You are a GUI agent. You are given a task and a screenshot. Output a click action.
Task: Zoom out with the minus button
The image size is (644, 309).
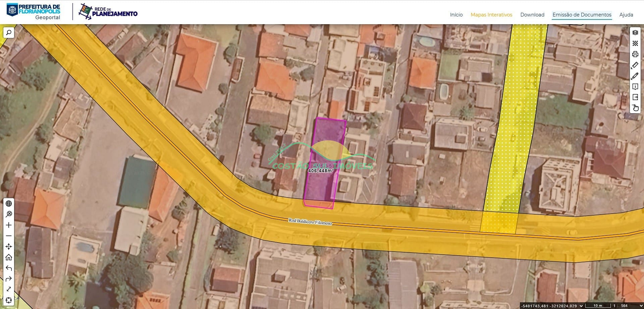pyautogui.click(x=9, y=236)
